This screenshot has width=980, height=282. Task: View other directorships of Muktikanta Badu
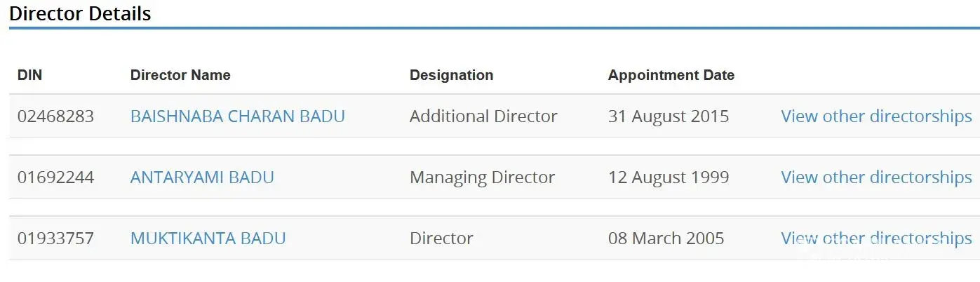(876, 239)
